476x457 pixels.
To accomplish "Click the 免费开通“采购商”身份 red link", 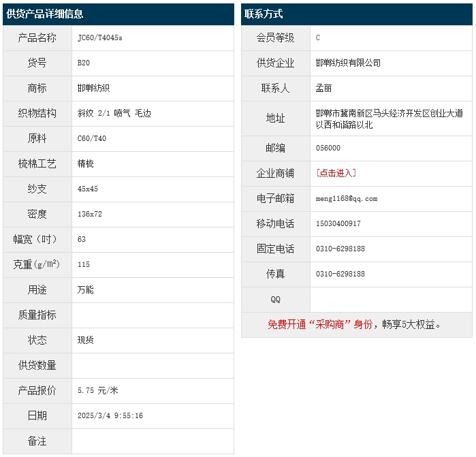I will click(x=320, y=325).
